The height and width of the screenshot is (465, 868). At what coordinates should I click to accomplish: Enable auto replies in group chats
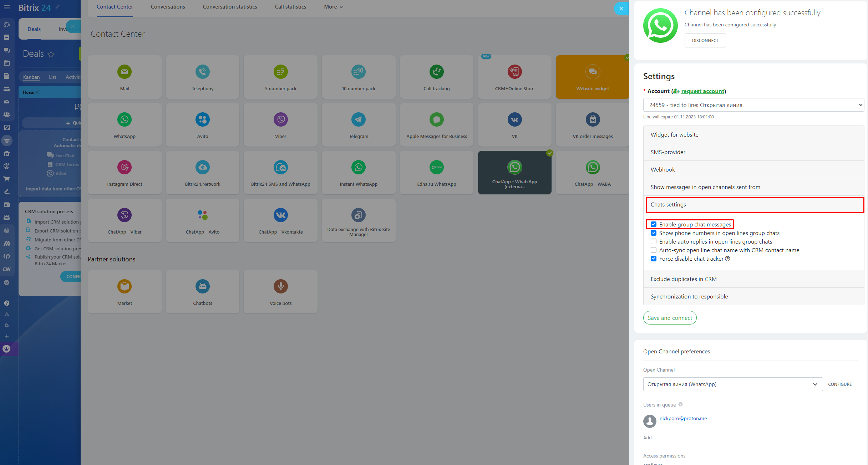tap(654, 241)
